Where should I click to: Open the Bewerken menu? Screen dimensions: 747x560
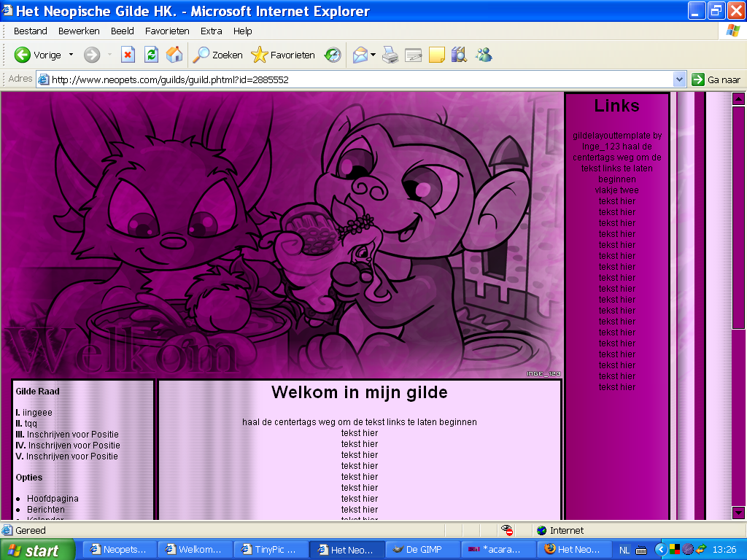coord(79,31)
